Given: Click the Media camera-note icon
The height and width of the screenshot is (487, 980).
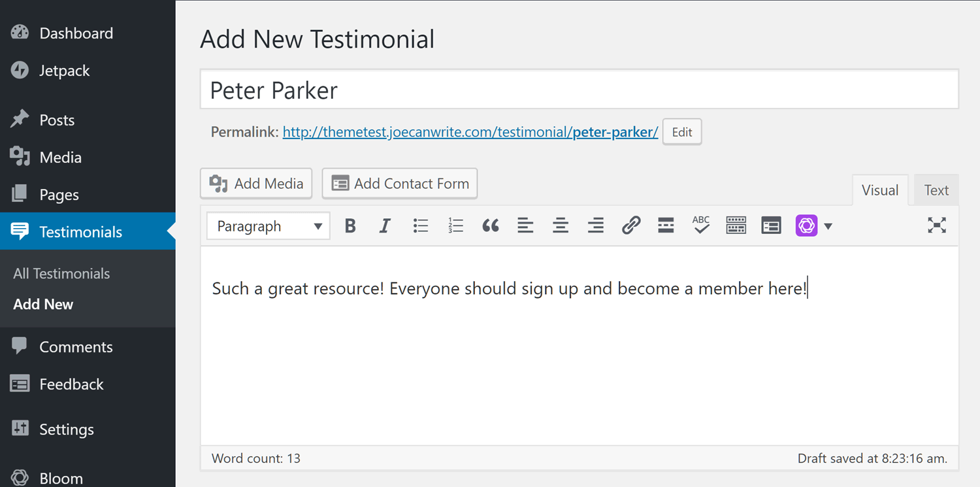Looking at the screenshot, I should [x=20, y=156].
